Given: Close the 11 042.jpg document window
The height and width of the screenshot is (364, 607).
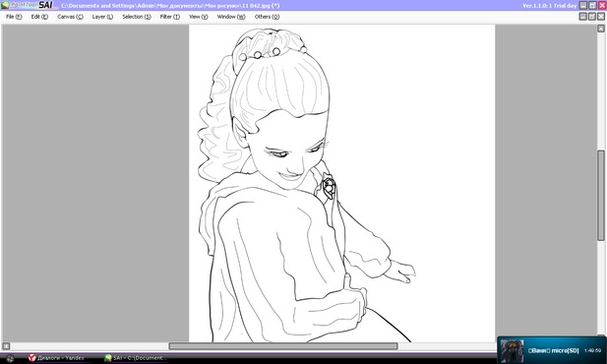Looking at the screenshot, I should pos(601,17).
